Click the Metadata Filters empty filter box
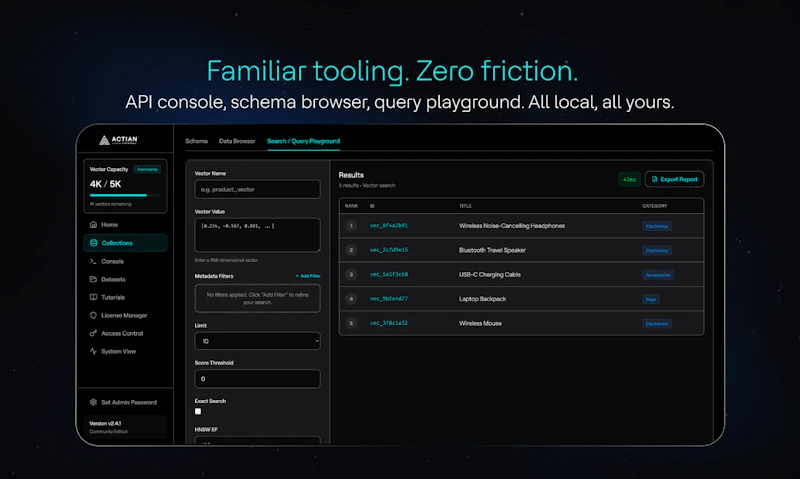This screenshot has height=479, width=800. (x=258, y=298)
